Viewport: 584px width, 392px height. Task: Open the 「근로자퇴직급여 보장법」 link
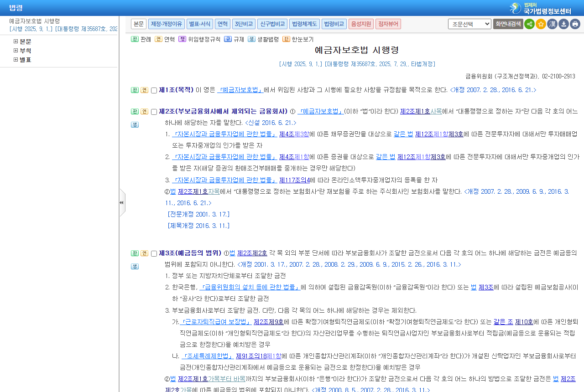tap(216, 321)
